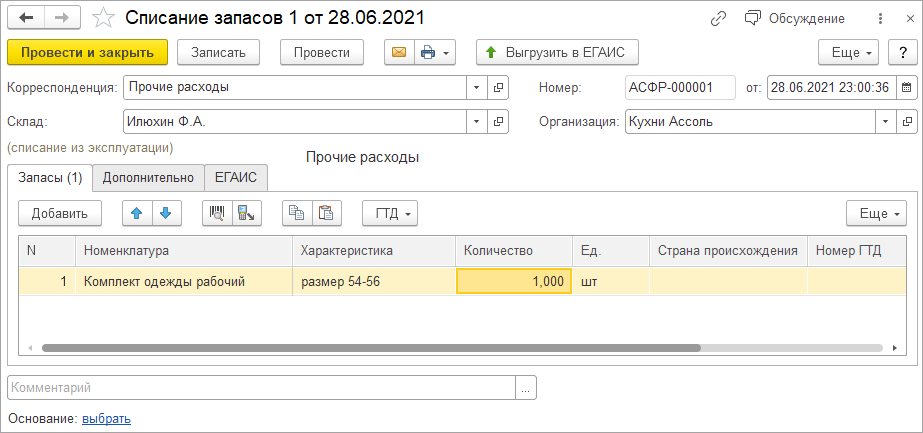This screenshot has height=433, width=923.
Task: Open the top Еще menu
Action: (x=848, y=52)
